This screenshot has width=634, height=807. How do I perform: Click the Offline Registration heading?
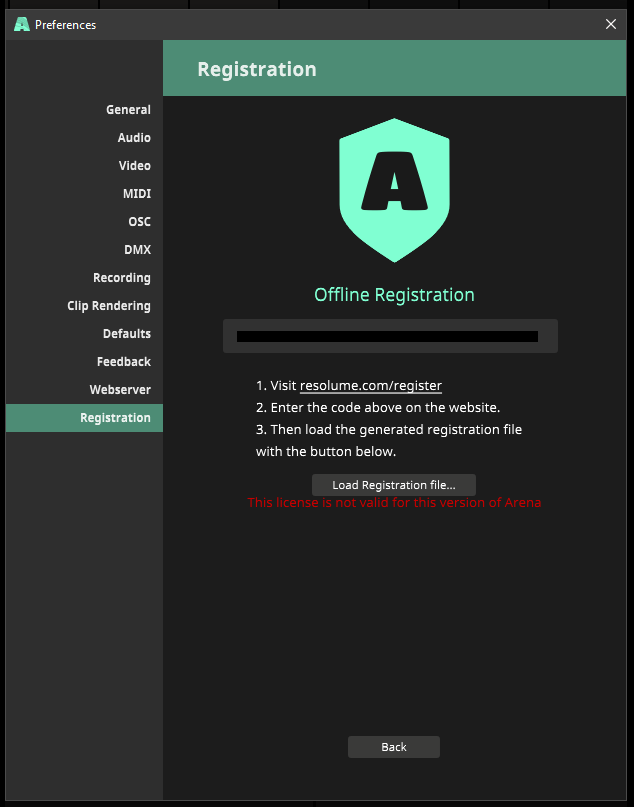[x=394, y=295]
